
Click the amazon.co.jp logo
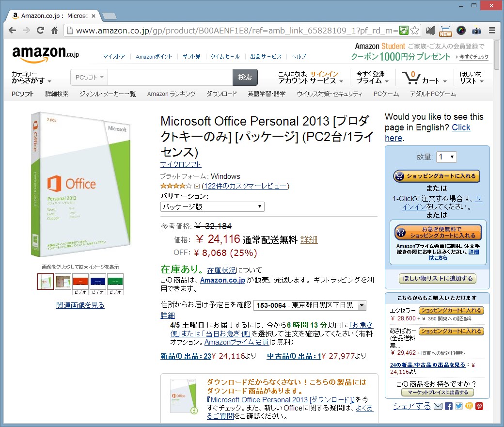point(46,54)
